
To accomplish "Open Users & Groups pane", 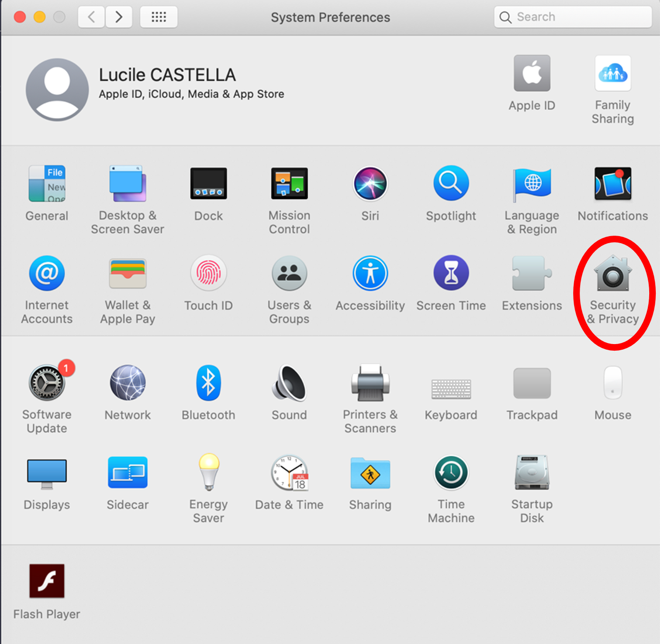I will (290, 273).
